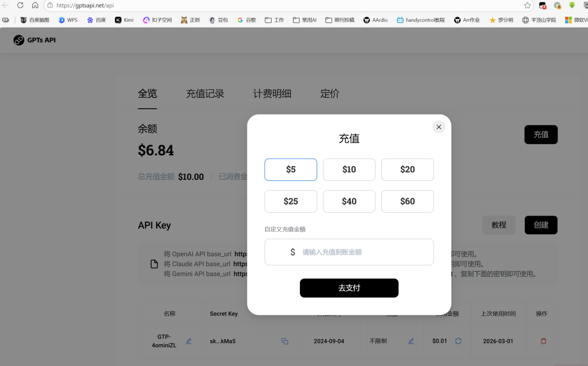Copy the Secret Key sk...kMa5
The width and height of the screenshot is (588, 366).
point(285,341)
